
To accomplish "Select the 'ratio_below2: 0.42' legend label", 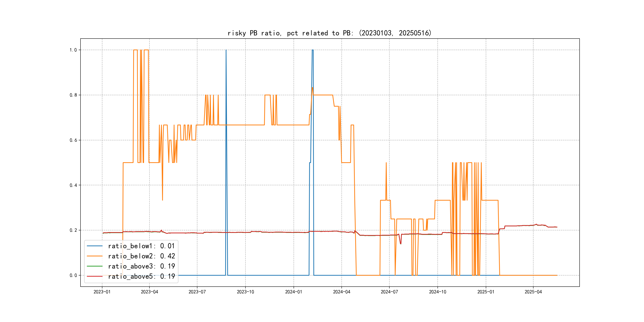I will pyautogui.click(x=141, y=256).
